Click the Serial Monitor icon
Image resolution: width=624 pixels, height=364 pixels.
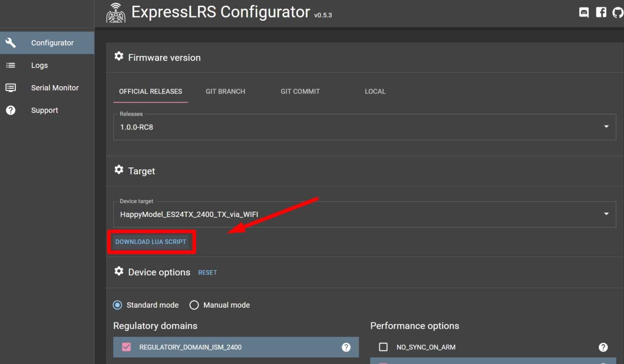tap(11, 88)
